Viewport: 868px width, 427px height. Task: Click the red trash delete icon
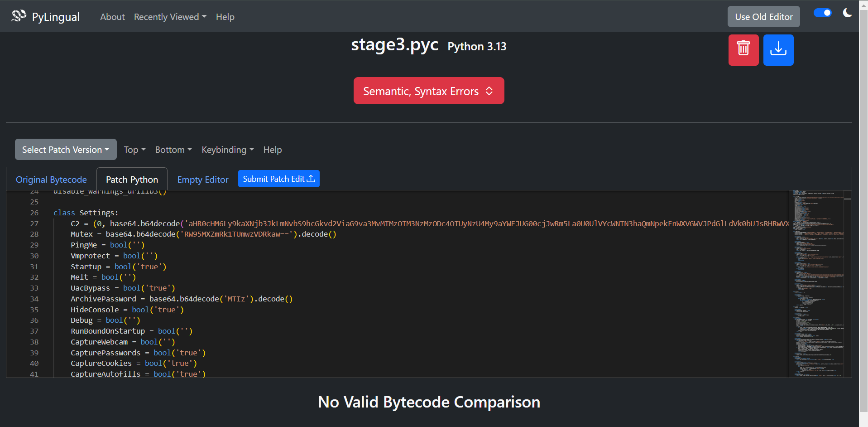[743, 50]
